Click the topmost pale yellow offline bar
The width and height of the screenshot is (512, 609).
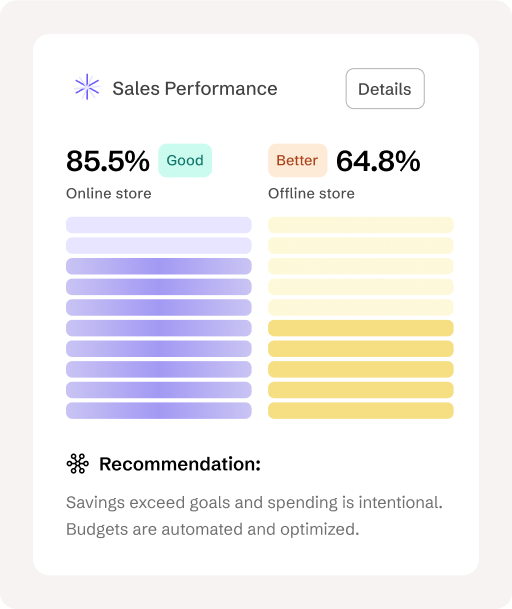(361, 225)
